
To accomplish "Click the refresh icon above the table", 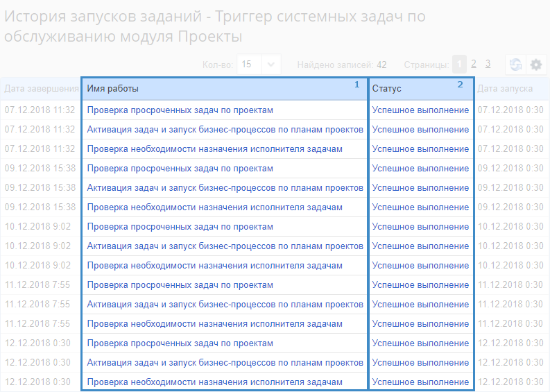I will 515,65.
